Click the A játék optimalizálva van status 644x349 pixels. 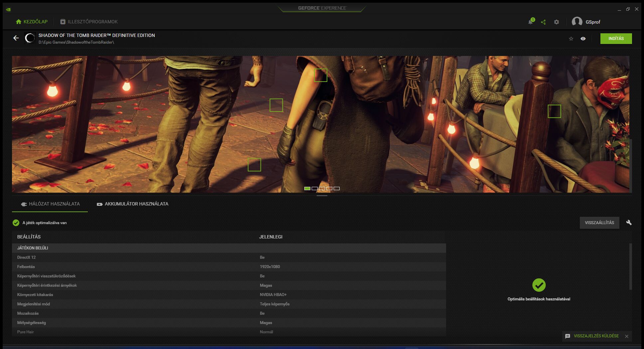[45, 223]
